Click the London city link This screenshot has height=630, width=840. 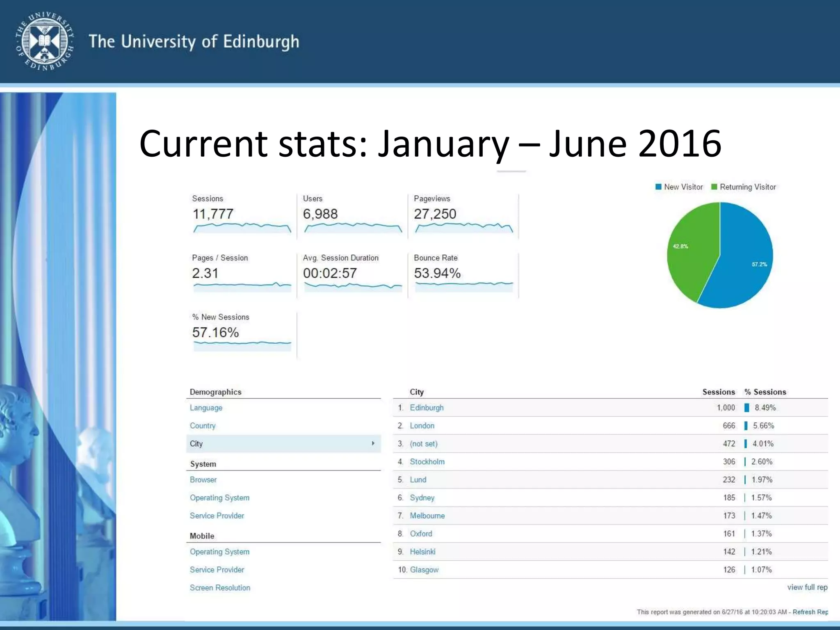pyautogui.click(x=422, y=426)
